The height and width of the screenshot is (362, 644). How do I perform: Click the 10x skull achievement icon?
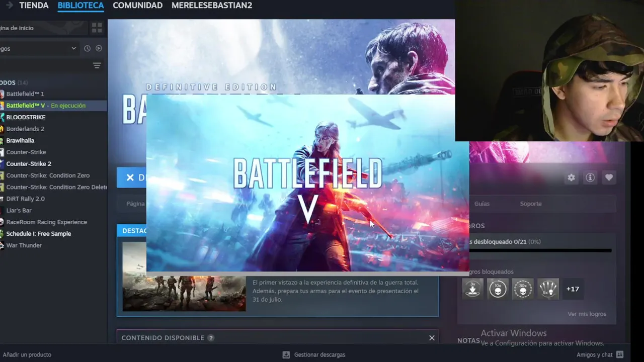(498, 289)
